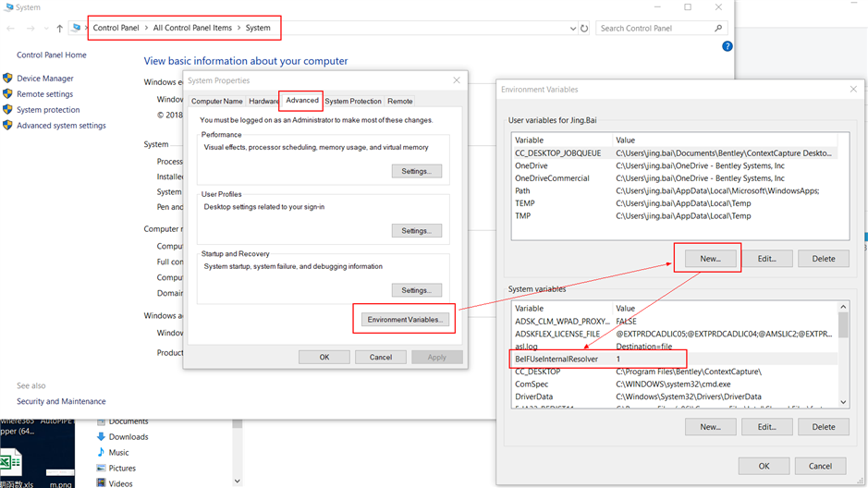This screenshot has width=868, height=488.
Task: Click New under user variables
Action: coord(710,259)
